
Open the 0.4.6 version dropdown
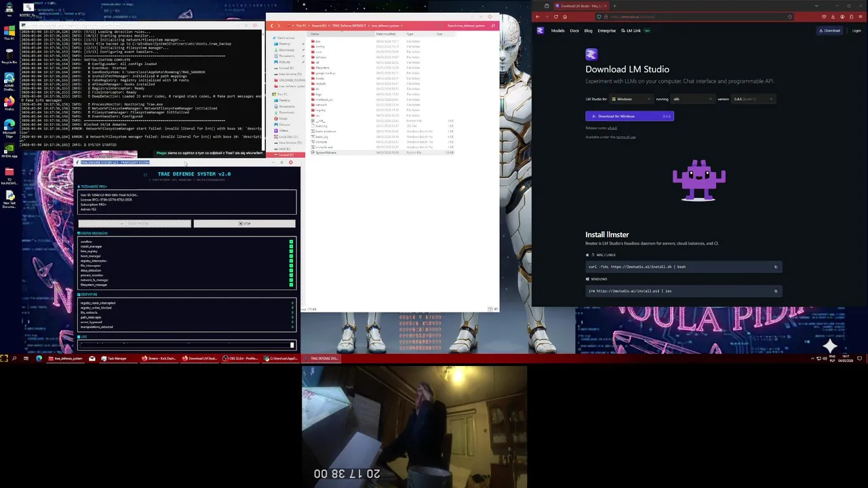coord(753,99)
